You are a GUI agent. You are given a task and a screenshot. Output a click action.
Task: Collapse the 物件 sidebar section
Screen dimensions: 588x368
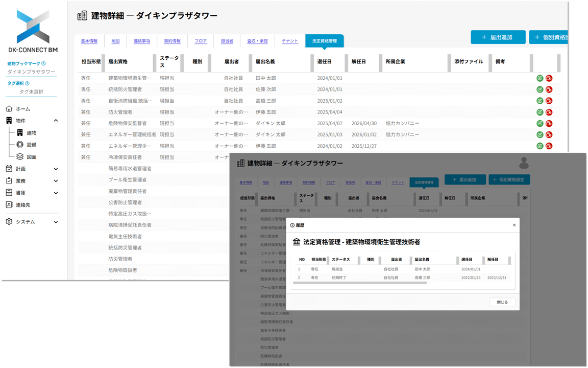point(56,121)
